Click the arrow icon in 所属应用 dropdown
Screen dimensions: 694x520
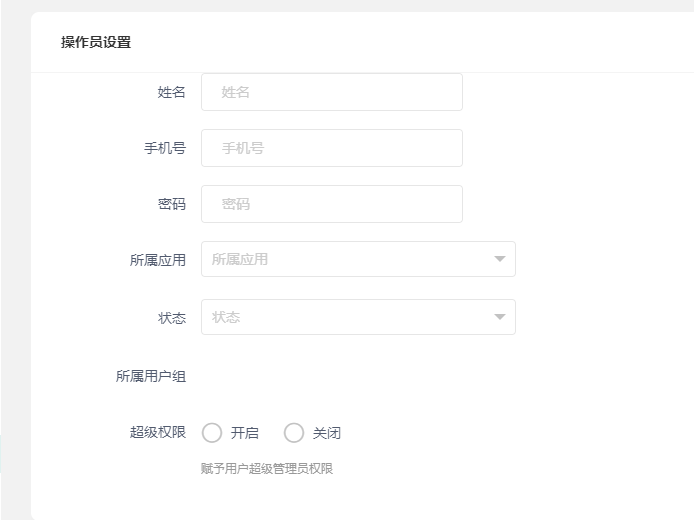[x=500, y=260]
